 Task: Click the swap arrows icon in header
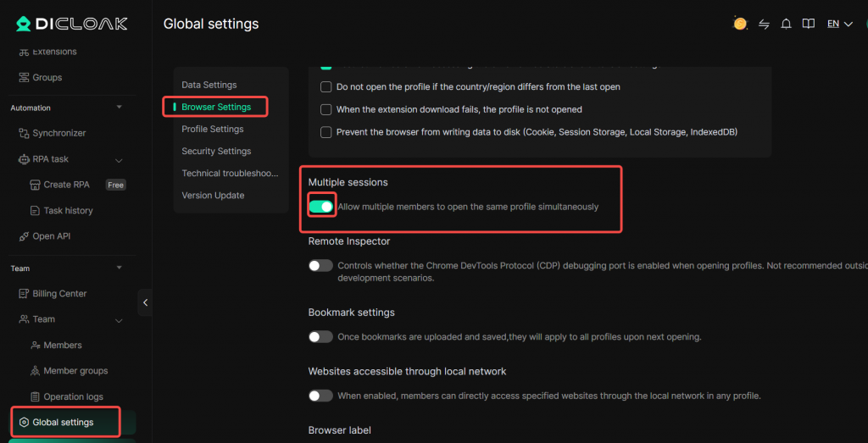(764, 25)
